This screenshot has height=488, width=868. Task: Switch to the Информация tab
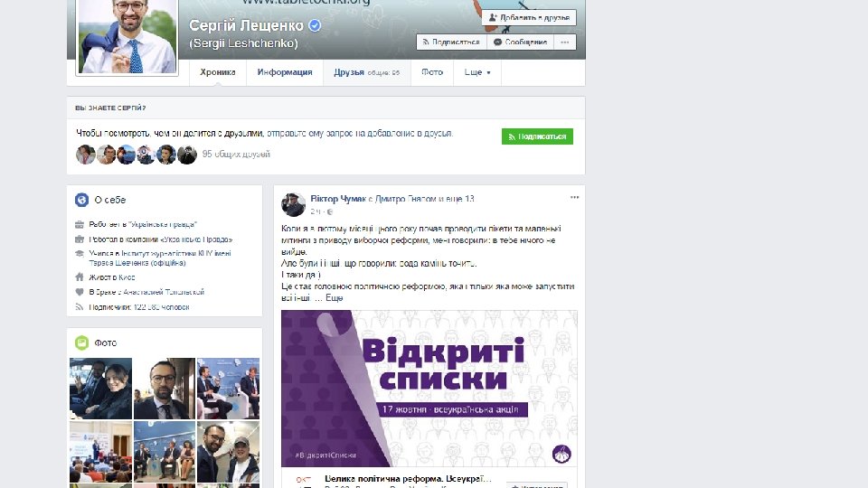(x=285, y=72)
